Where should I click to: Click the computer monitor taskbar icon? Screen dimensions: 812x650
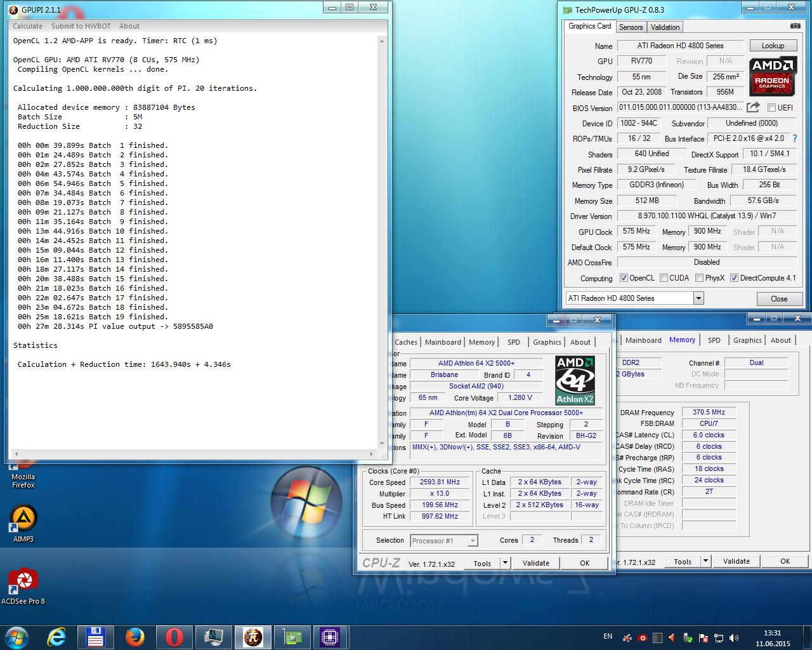click(213, 637)
